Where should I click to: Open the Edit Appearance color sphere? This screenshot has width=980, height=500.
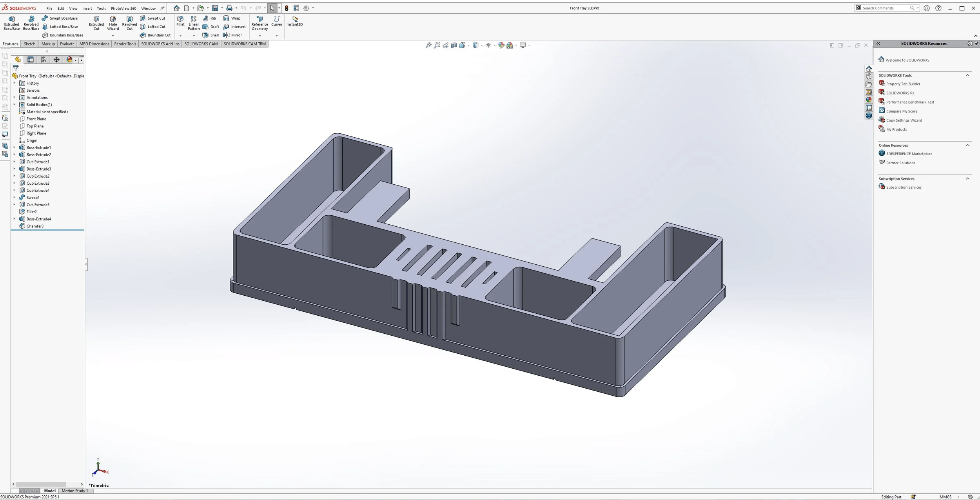[501, 45]
